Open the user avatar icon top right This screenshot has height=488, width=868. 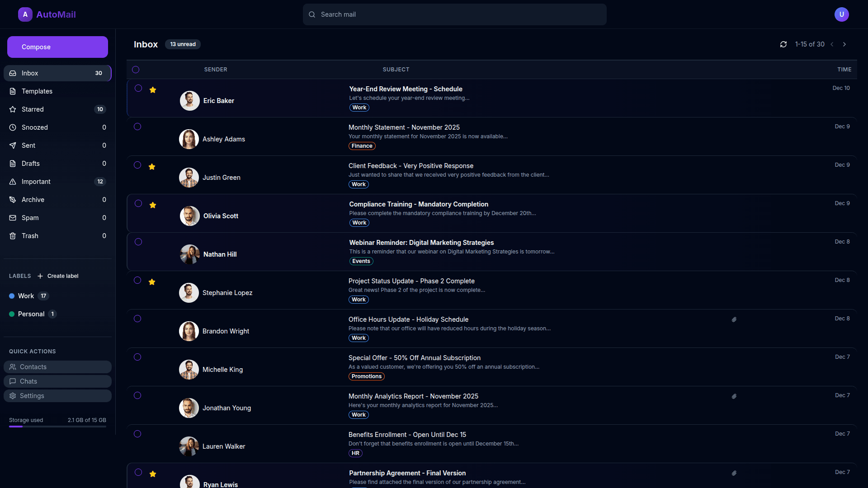click(x=841, y=14)
